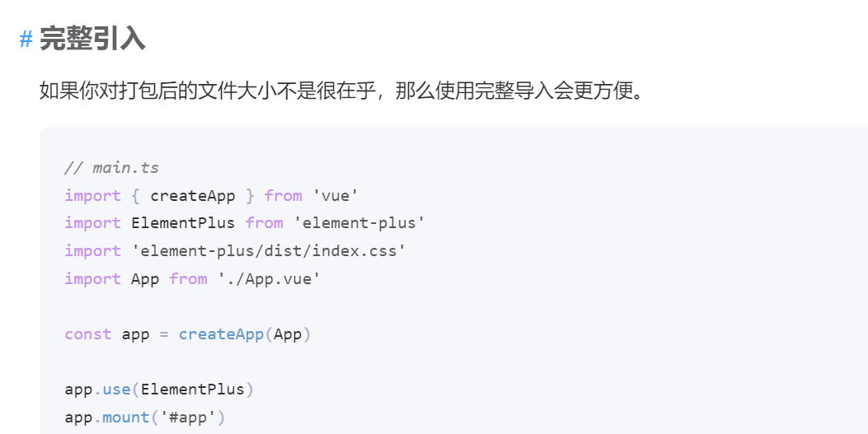Click the app variable after const

[136, 334]
